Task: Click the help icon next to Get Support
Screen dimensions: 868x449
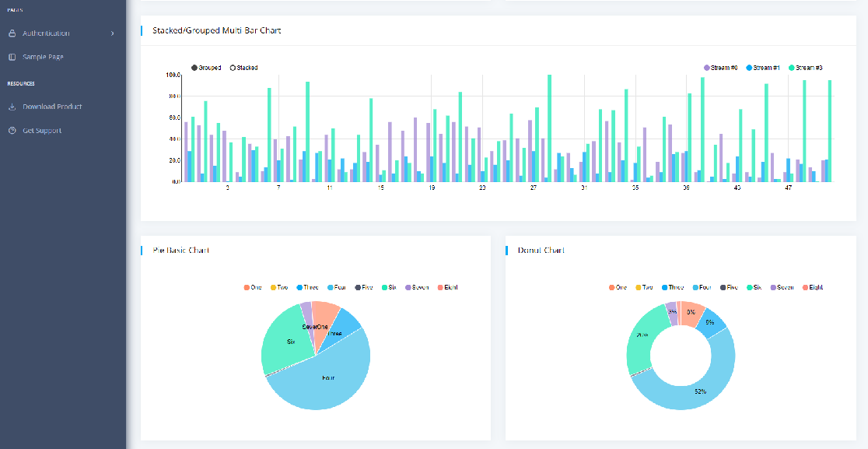Action: [11, 131]
